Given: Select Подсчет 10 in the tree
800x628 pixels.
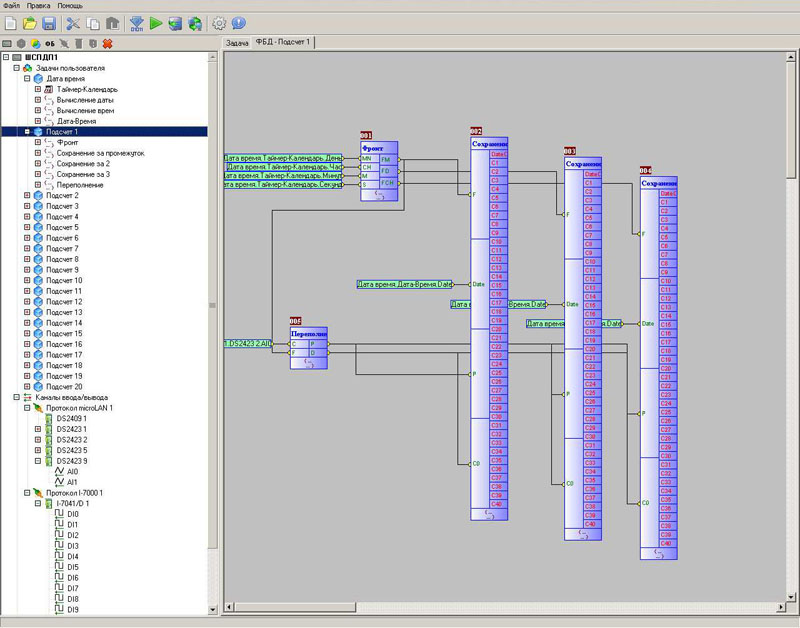Looking at the screenshot, I should pos(62,281).
